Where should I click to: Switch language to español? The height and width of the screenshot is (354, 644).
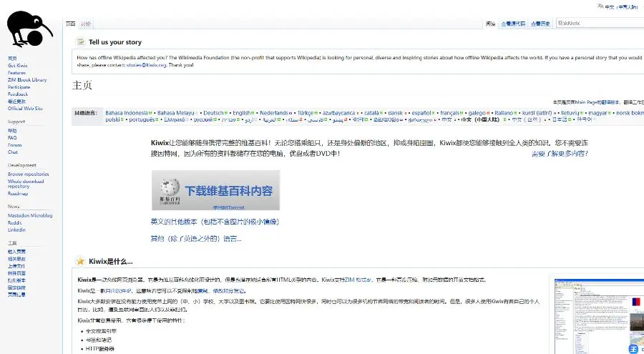[421, 112]
